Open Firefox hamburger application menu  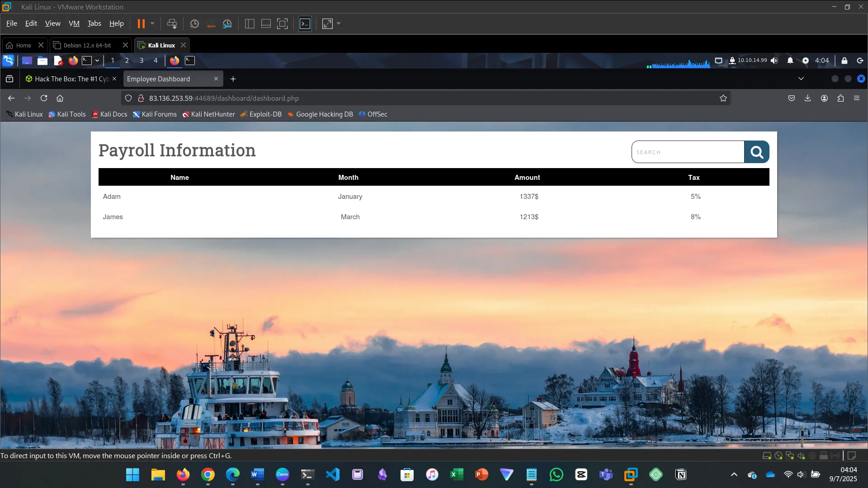pos(857,99)
